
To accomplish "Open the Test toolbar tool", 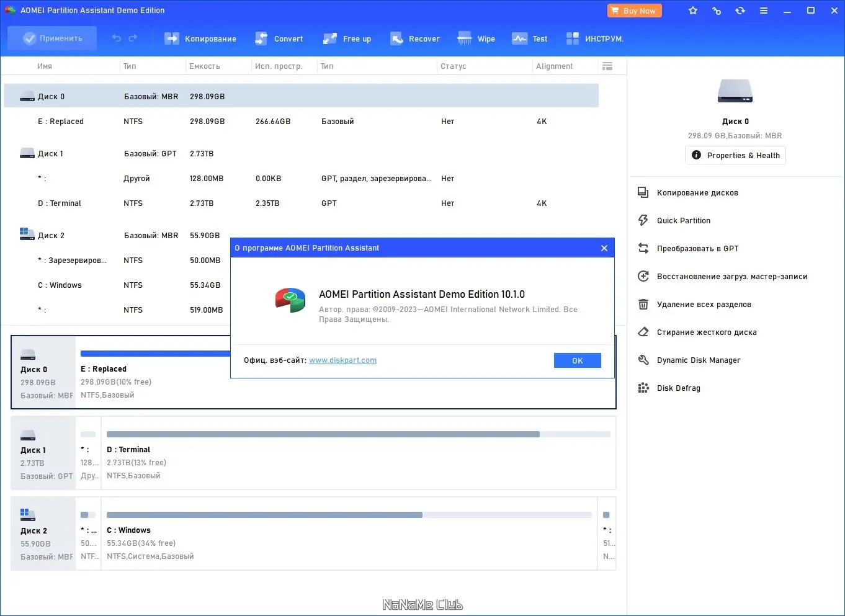I will [530, 38].
